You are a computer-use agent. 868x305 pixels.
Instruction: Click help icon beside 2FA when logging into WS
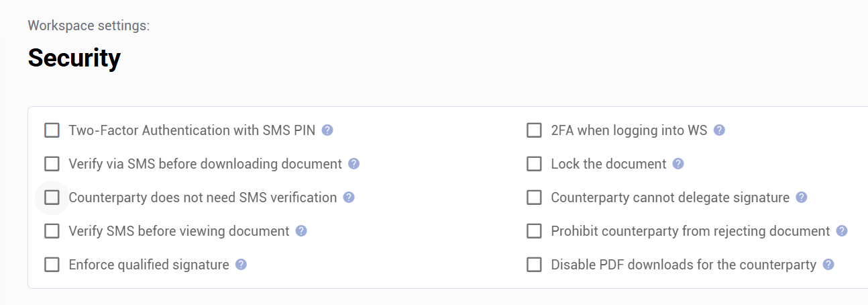(719, 130)
